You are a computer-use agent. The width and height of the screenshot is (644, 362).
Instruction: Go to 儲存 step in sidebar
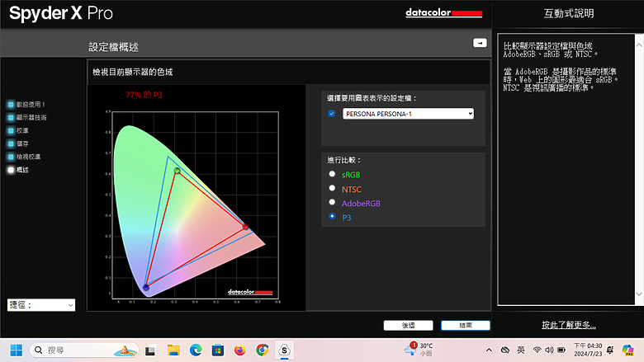coord(22,144)
